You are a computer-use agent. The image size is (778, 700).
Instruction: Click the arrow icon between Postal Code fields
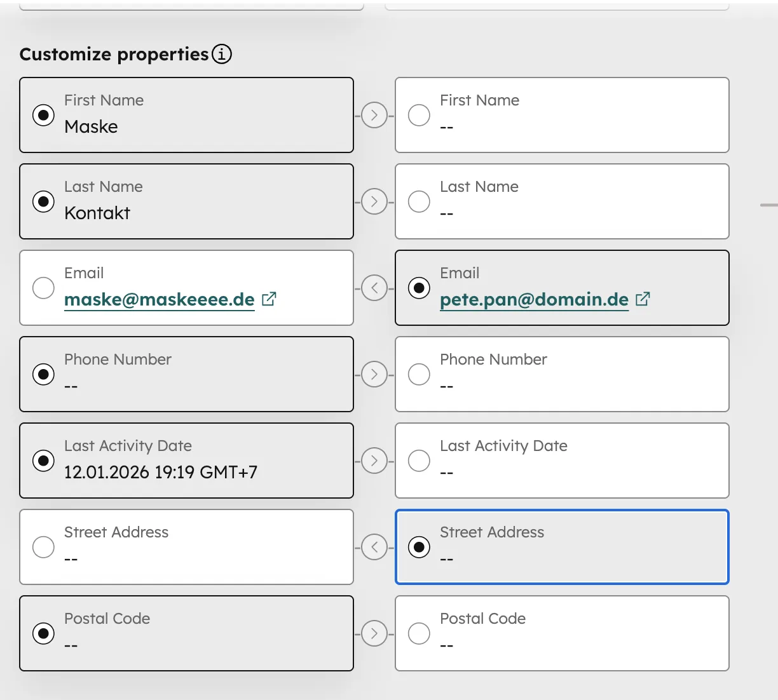point(374,633)
